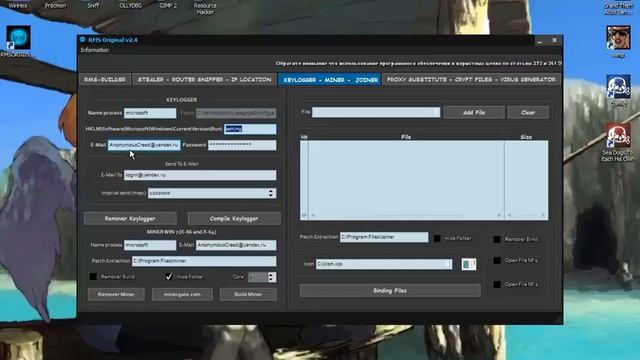The width and height of the screenshot is (640, 360).
Task: Toggle the Remover Bind checkbox
Action: pos(497,239)
